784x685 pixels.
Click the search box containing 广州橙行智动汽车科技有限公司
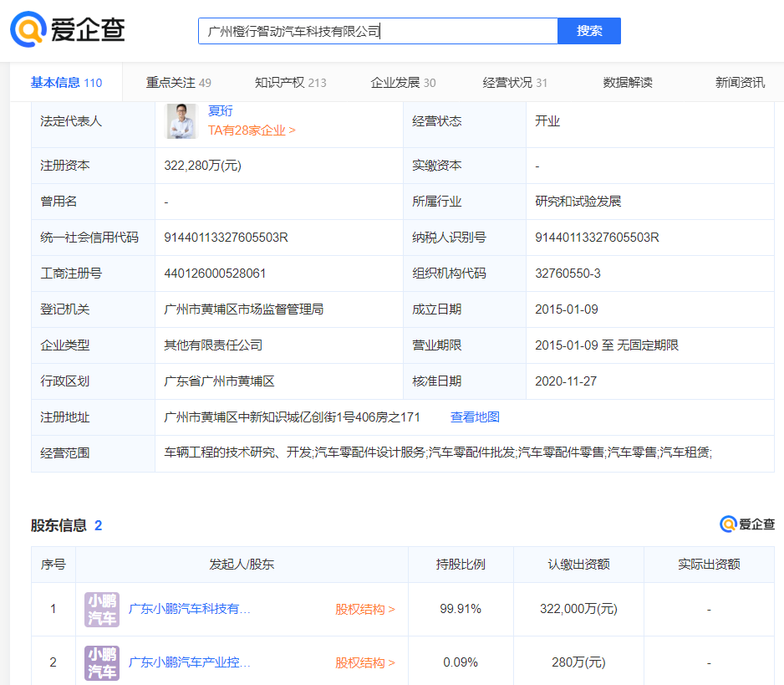click(x=378, y=31)
